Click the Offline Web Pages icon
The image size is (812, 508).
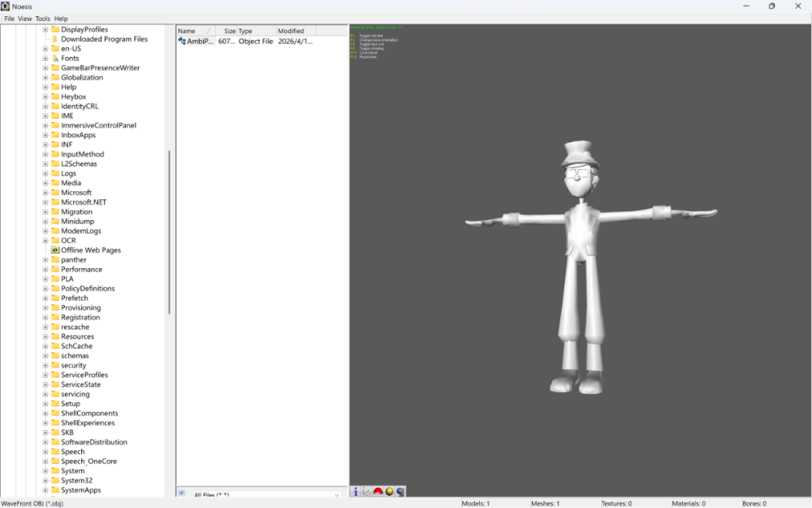click(55, 250)
